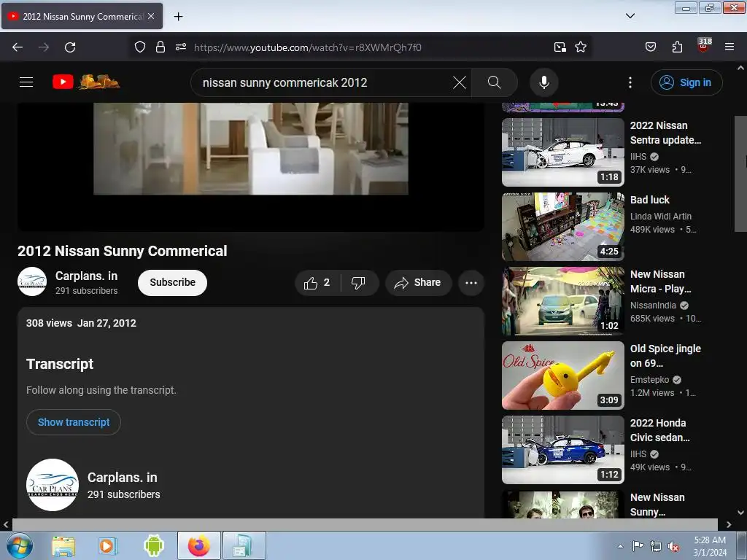
Task: Sign in to YouTube
Action: click(686, 82)
